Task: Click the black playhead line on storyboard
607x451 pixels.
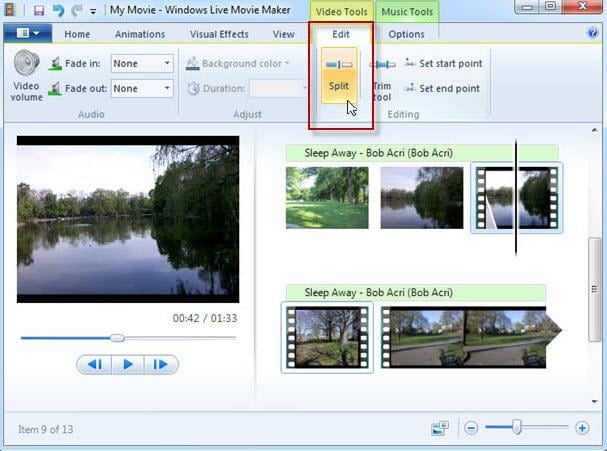Action: pyautogui.click(x=516, y=197)
